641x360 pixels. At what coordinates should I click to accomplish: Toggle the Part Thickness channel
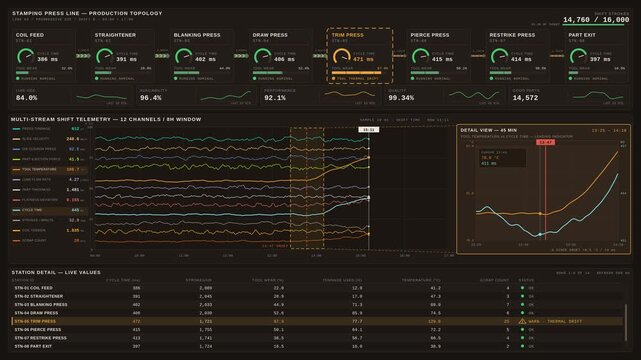pos(49,190)
